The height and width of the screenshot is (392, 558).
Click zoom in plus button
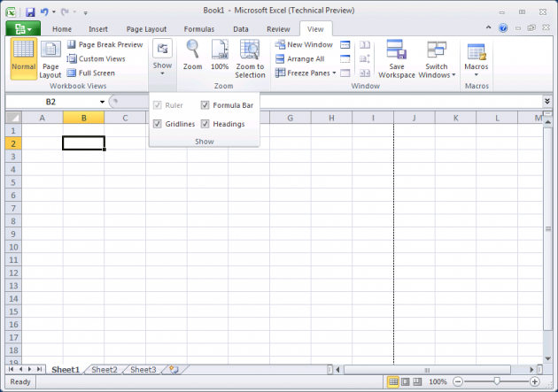coord(534,381)
